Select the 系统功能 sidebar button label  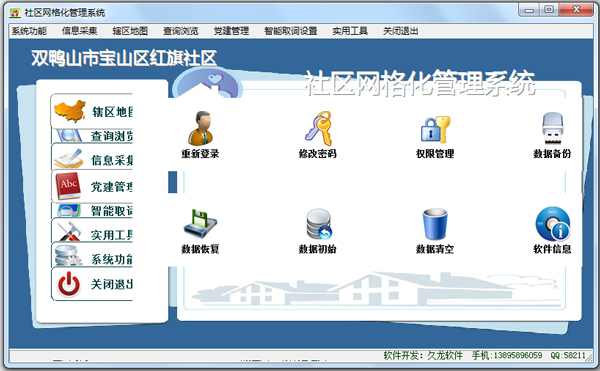(x=112, y=259)
